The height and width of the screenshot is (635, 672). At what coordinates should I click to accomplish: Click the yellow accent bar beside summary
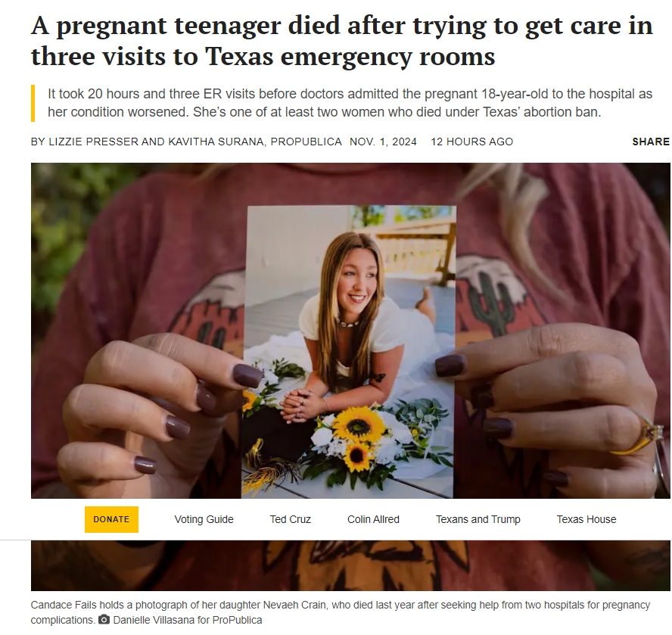coord(33,104)
